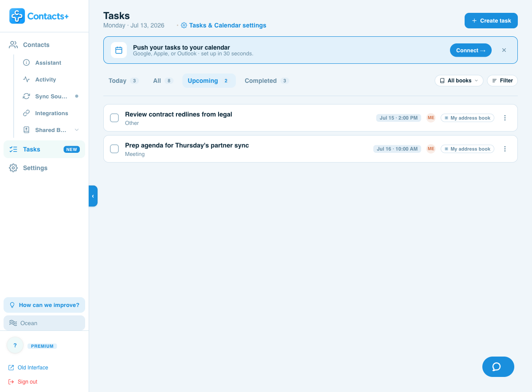Open the Filter menu
The image size is (532, 392).
pyautogui.click(x=502, y=81)
